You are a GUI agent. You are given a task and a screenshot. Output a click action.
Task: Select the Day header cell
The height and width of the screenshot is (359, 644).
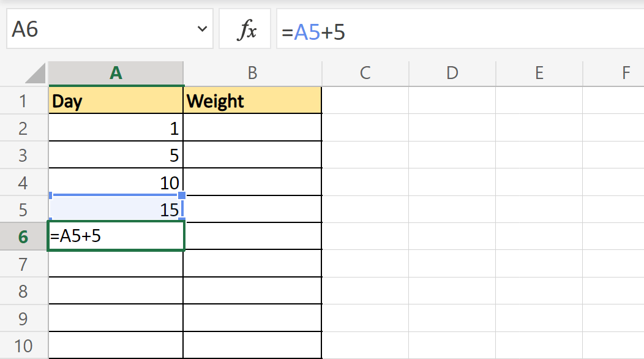pyautogui.click(x=115, y=100)
